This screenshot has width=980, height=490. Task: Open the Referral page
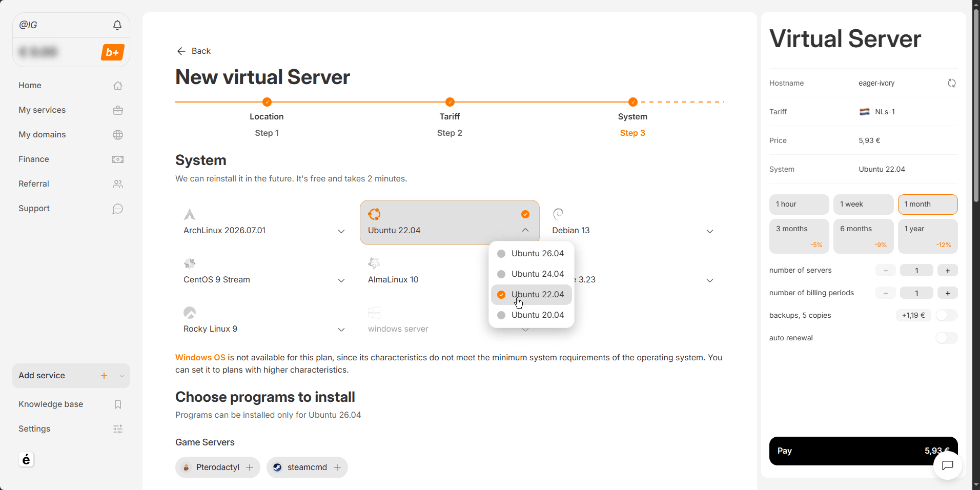71,184
